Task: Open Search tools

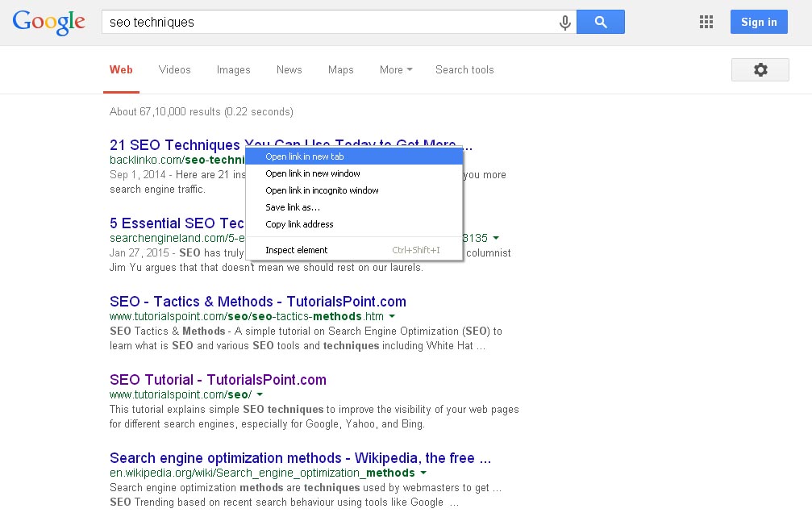Action: [x=464, y=70]
